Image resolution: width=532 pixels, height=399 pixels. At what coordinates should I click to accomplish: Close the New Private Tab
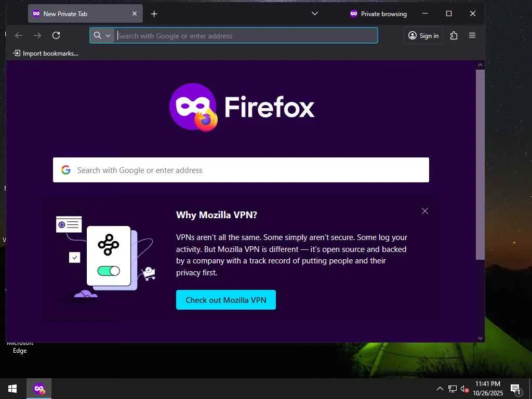tap(135, 14)
